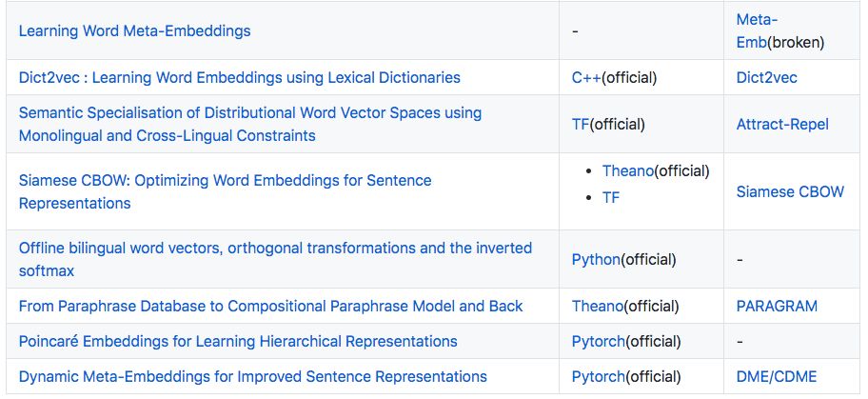Open the DME/CDME vectors link
Image resolution: width=868 pixels, height=399 pixels.
pos(776,376)
